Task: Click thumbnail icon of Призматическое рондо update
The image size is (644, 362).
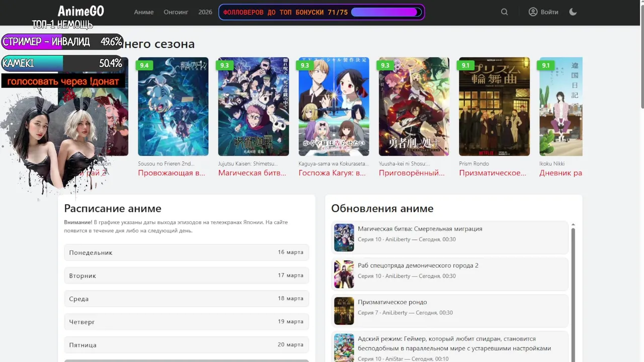Action: pos(344,311)
